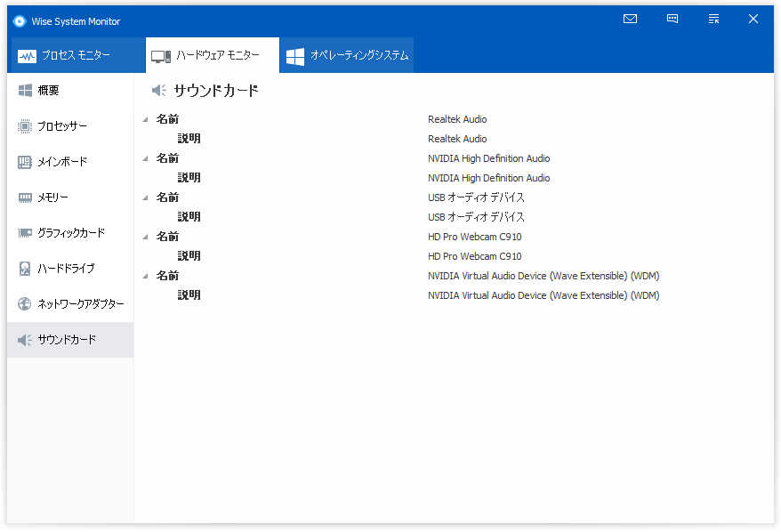Image resolution: width=781 pixels, height=532 pixels.
Task: Select the ハードウェア モニター tab
Action: 213,55
